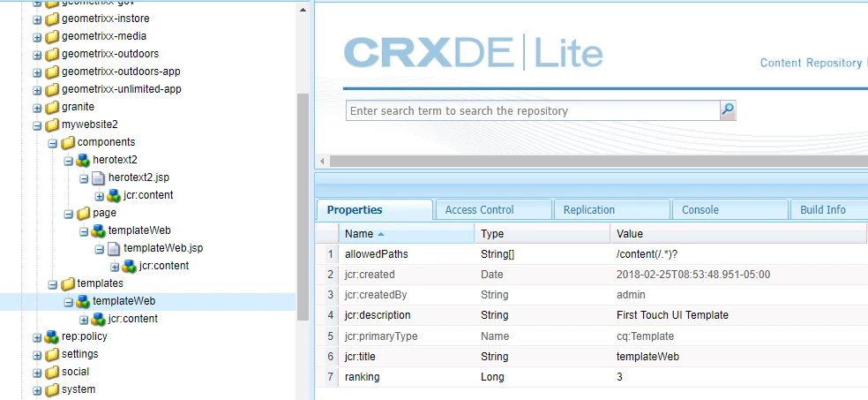Click the search magnifier icon button
This screenshot has width=868, height=400.
pyautogui.click(x=728, y=110)
